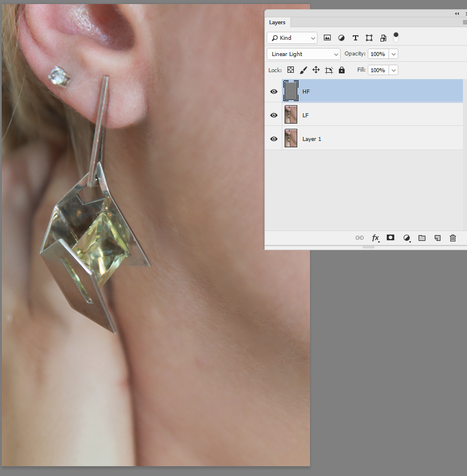467x476 pixels.
Task: Click the Fill label
Action: [x=361, y=70]
